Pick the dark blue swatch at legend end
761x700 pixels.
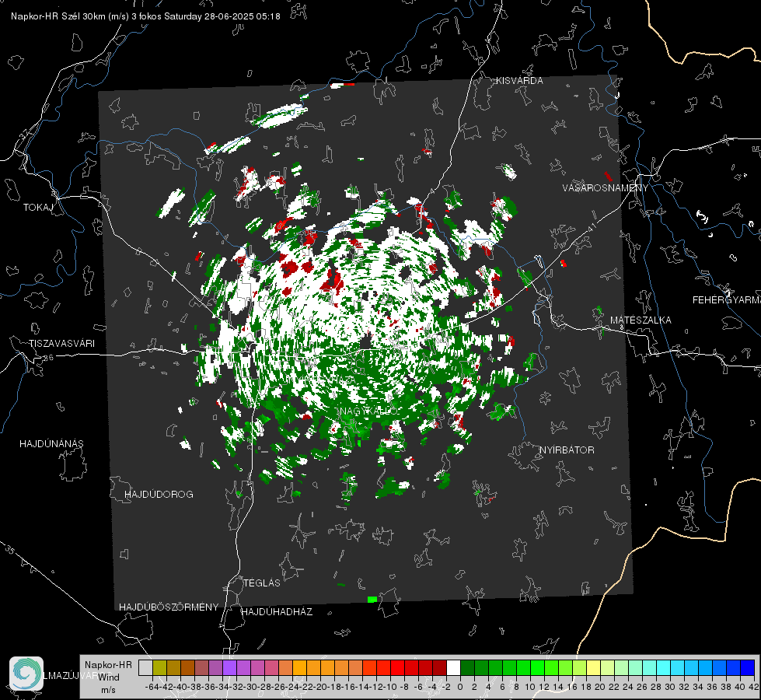coord(747,667)
